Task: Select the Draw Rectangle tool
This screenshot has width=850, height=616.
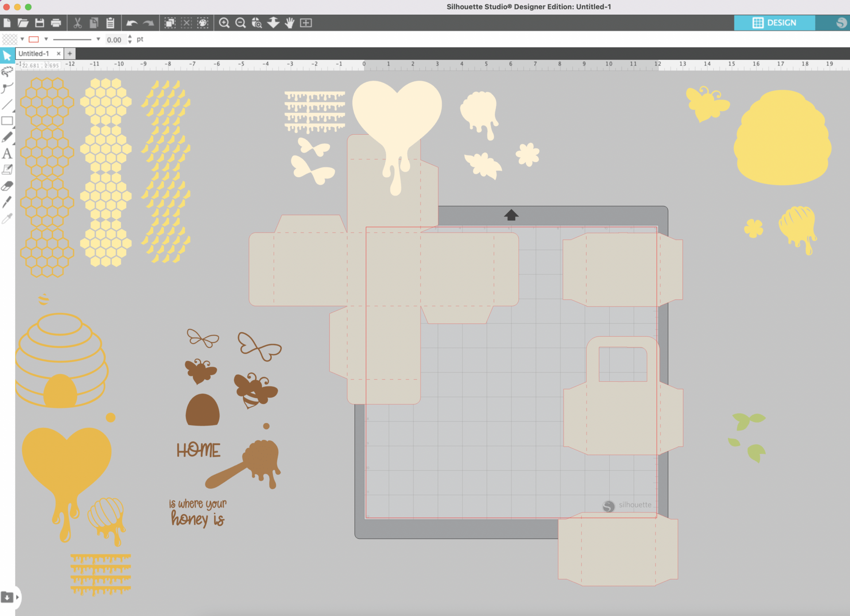Action: coord(7,121)
